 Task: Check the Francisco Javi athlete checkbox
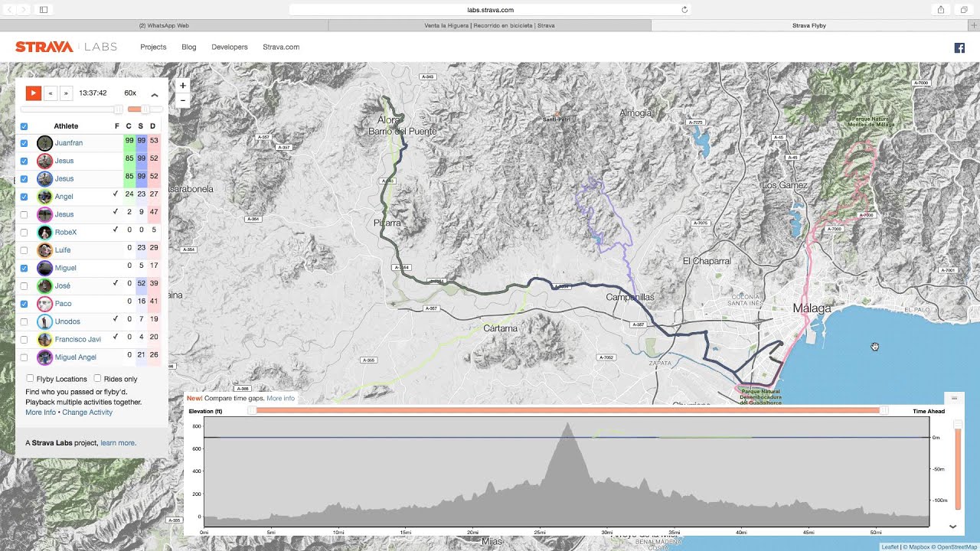click(x=24, y=339)
